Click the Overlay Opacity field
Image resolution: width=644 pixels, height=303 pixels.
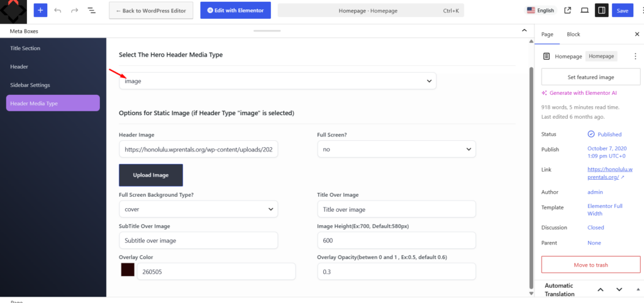coord(396,272)
